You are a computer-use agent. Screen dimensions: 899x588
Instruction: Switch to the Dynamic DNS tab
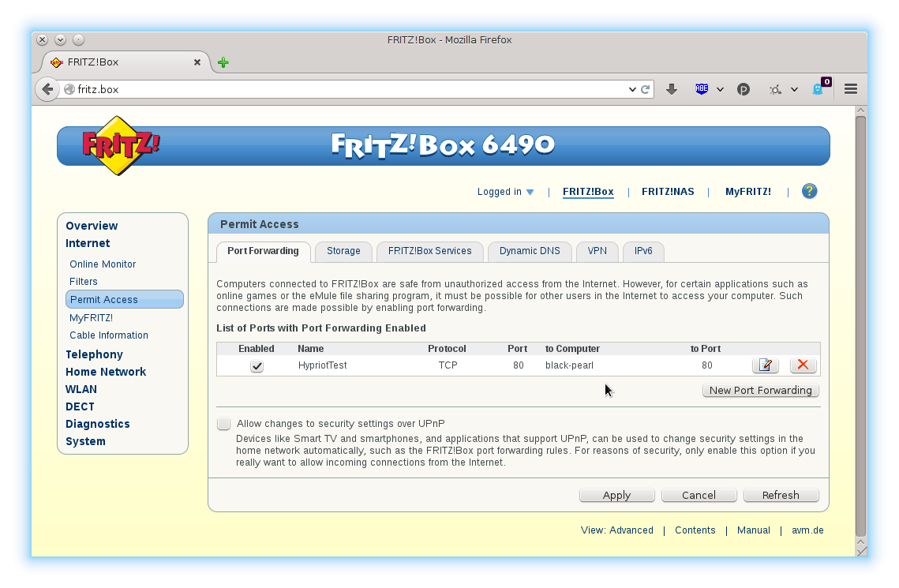530,250
